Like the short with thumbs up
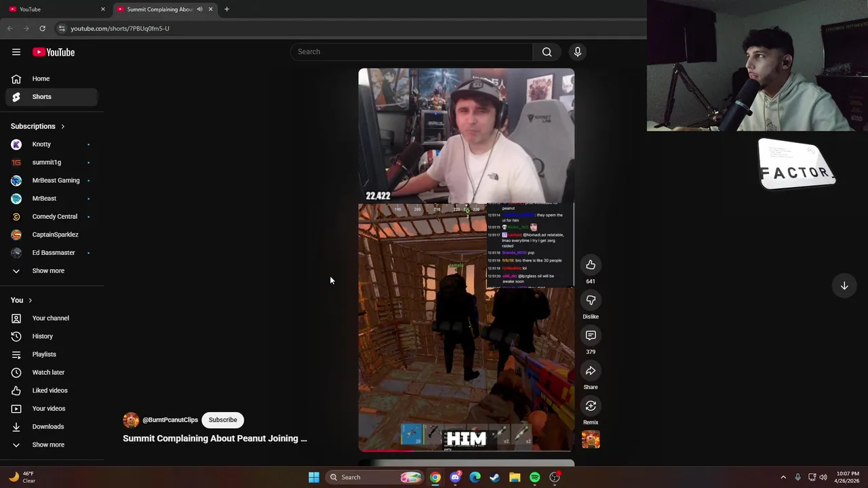 coord(591,265)
